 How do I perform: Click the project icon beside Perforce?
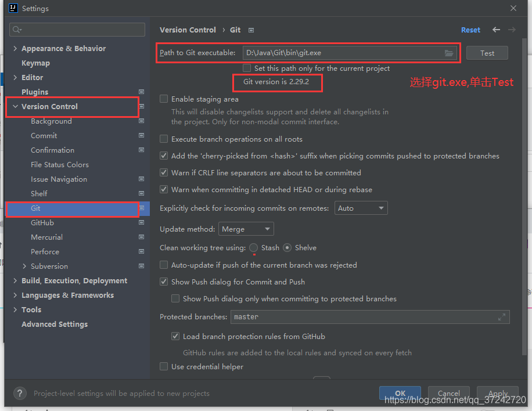pos(142,251)
